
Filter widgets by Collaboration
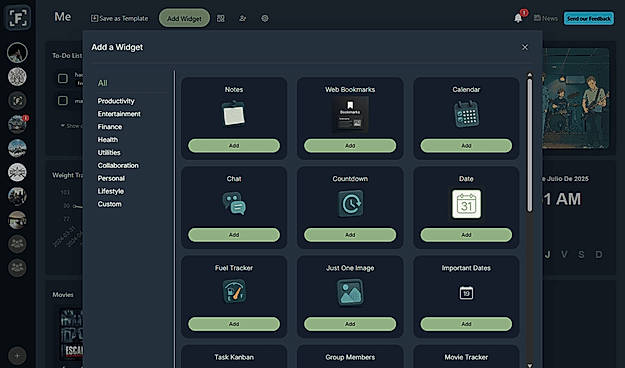[118, 165]
